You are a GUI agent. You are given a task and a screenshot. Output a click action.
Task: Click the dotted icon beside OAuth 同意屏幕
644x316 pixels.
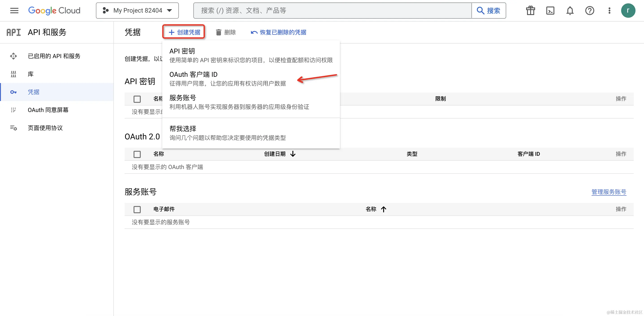(x=13, y=110)
